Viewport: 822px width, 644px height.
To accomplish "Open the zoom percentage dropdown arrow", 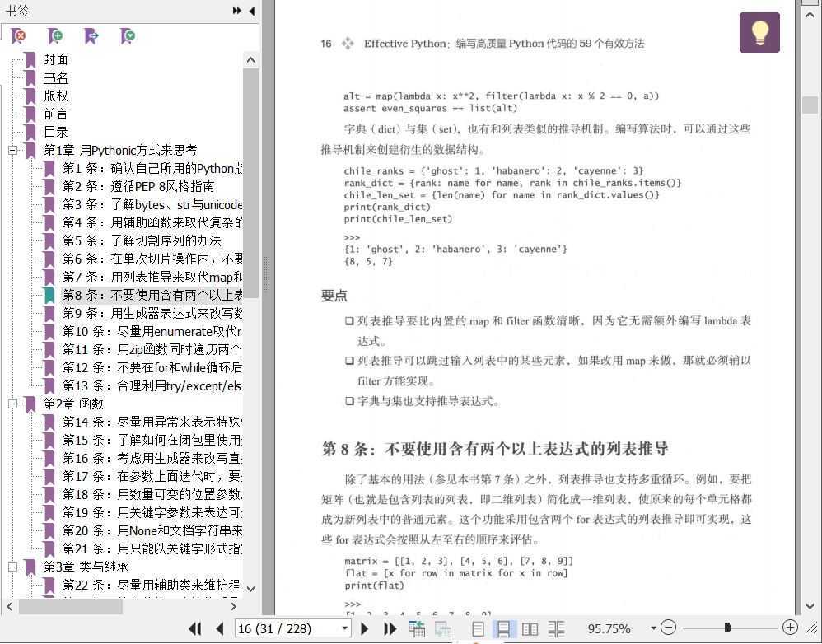I will tap(653, 628).
